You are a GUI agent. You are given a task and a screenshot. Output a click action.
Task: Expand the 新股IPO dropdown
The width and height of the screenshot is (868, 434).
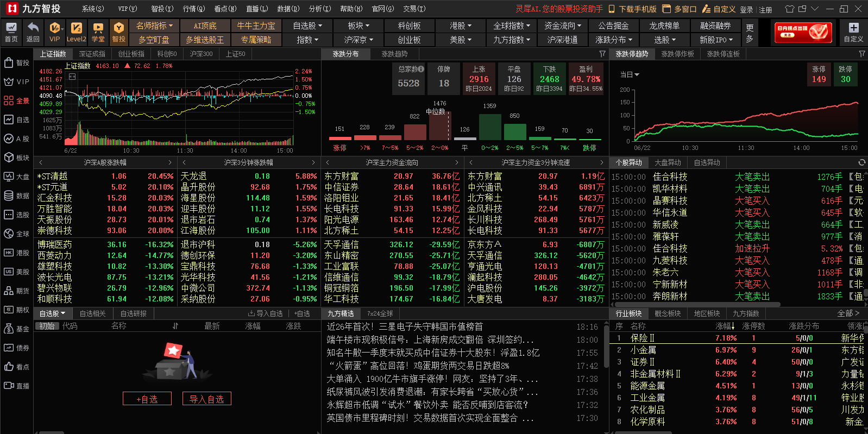(x=716, y=40)
